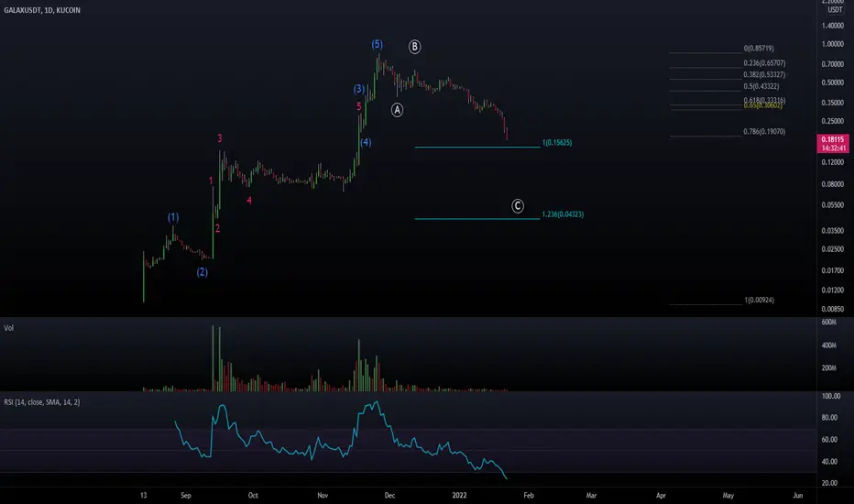Click the 200M volume axis value

[829, 367]
